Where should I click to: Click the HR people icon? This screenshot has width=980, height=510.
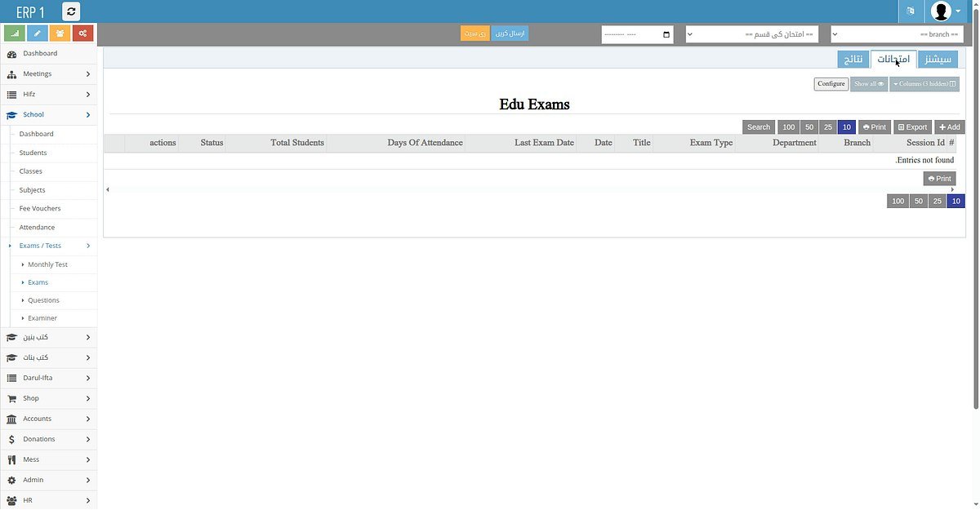11,501
